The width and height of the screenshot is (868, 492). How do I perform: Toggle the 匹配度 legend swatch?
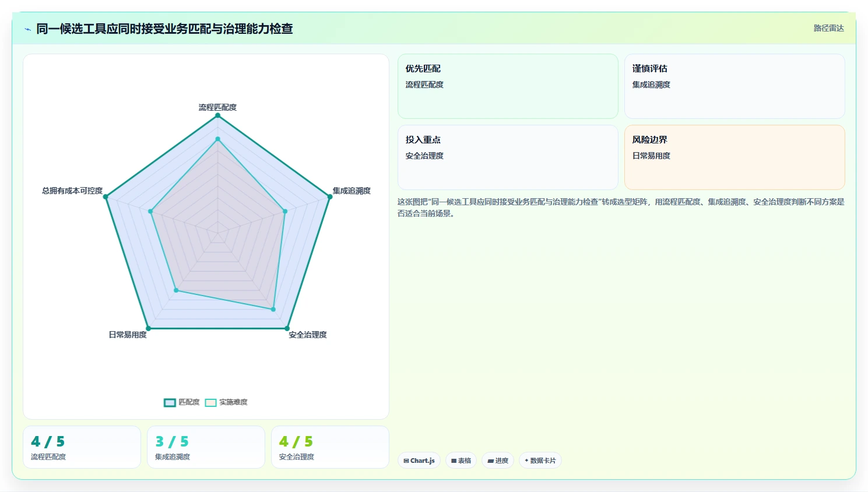[x=170, y=403]
